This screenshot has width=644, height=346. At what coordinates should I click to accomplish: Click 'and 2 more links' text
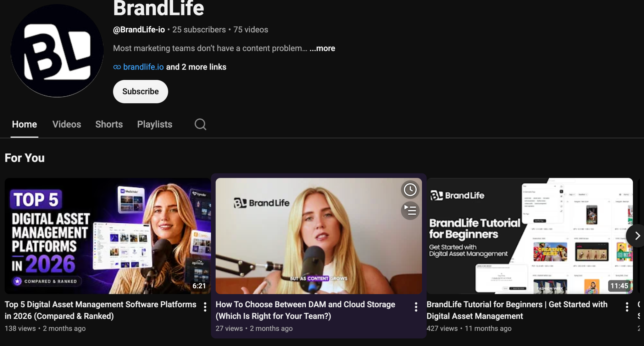tap(196, 67)
